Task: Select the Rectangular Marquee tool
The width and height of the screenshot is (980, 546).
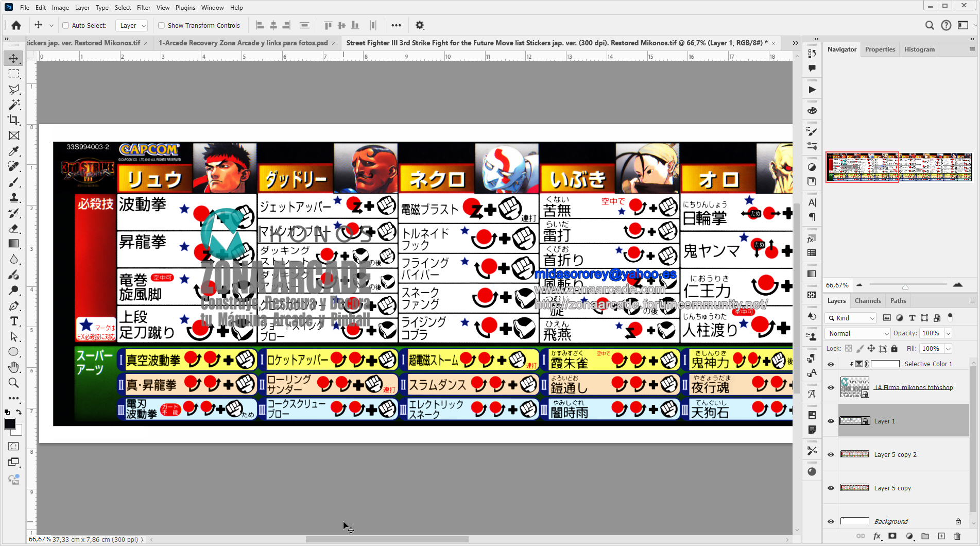Action: tap(14, 74)
